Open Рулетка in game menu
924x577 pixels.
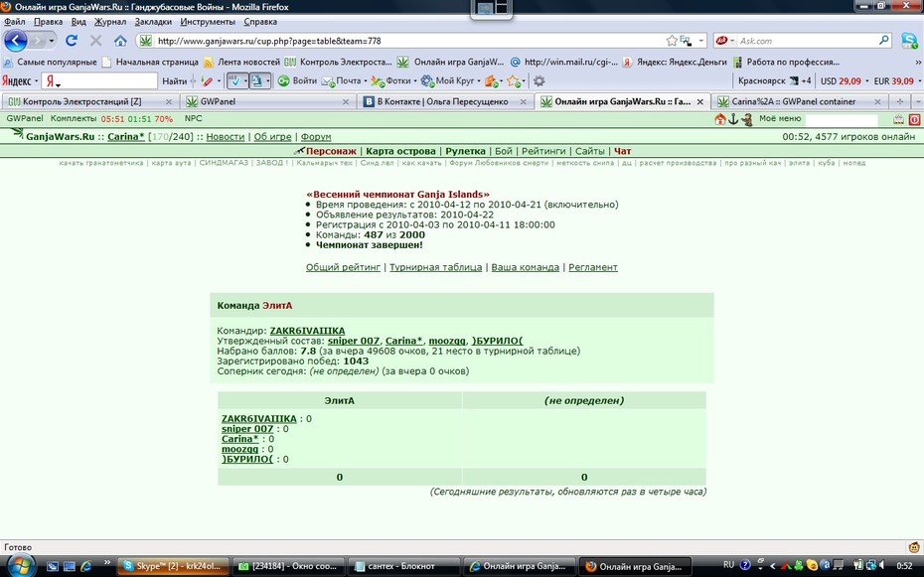point(466,151)
